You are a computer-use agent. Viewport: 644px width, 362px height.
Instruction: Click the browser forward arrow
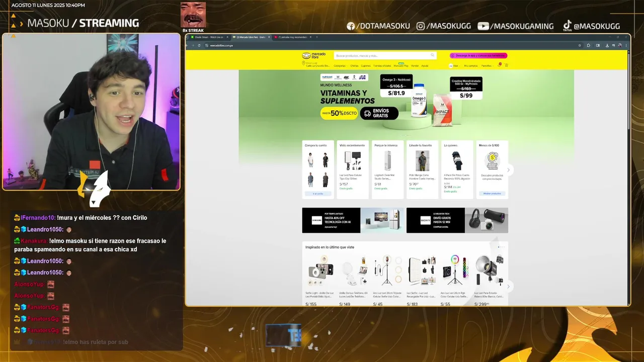tap(193, 45)
